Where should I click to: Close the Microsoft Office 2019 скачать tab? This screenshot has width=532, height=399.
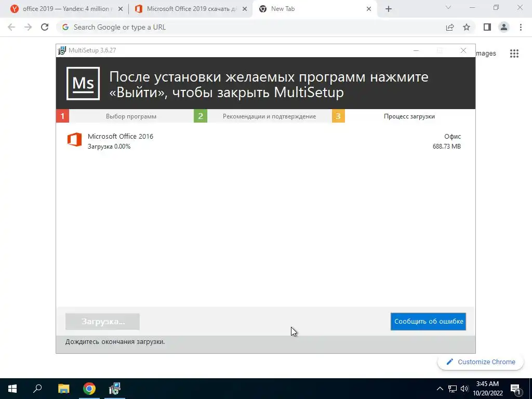(245, 9)
